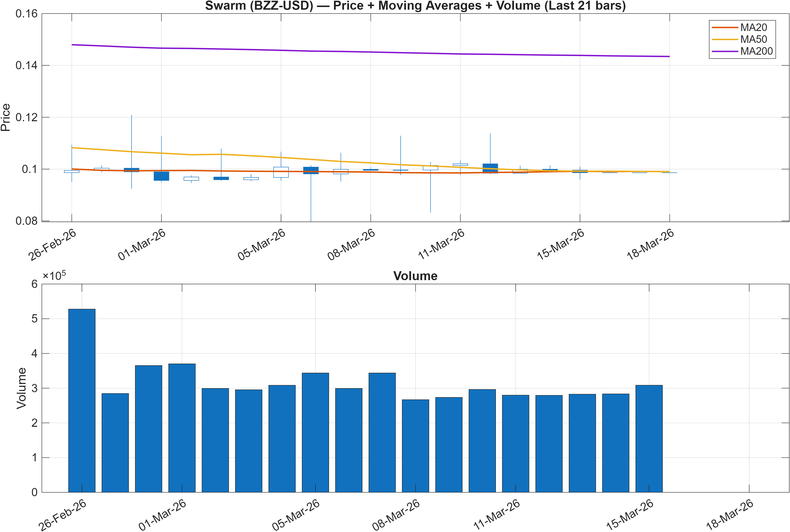
Task: Click the 0.16 price tick label
Action: [26, 14]
